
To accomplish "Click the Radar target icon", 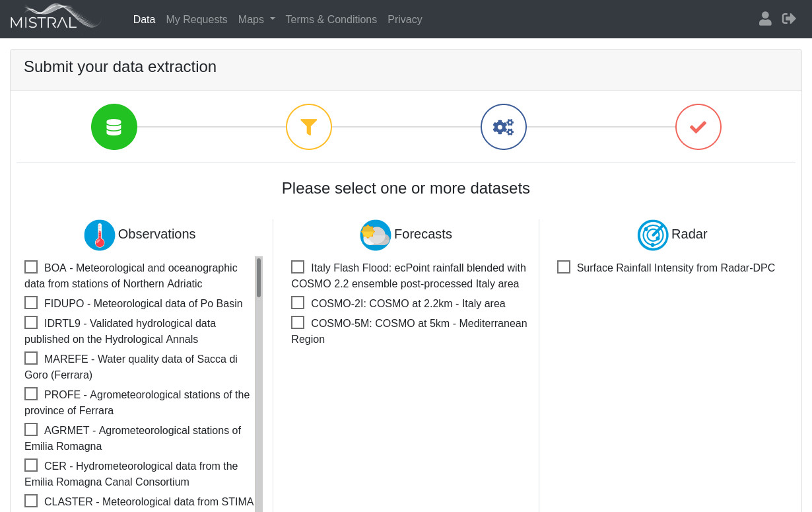I will pos(653,235).
